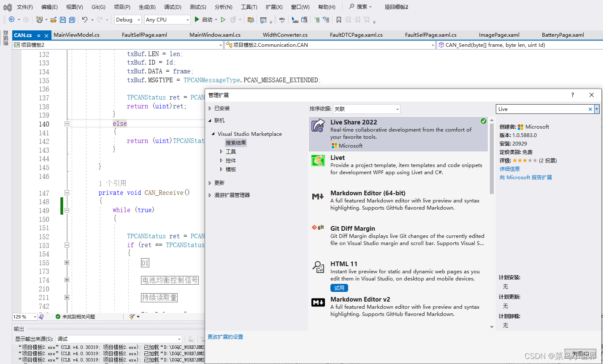
Task: Click the new project icon in toolbar
Action: (39, 19)
